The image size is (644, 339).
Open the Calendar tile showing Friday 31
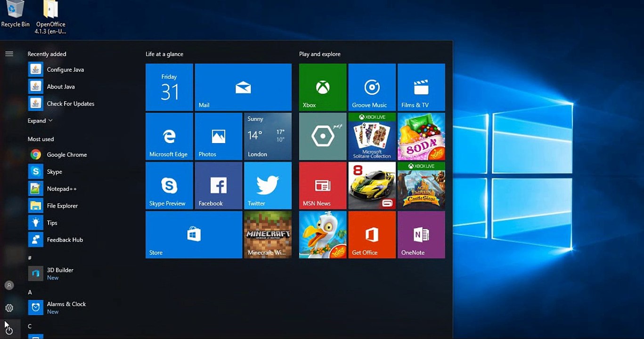click(x=169, y=87)
